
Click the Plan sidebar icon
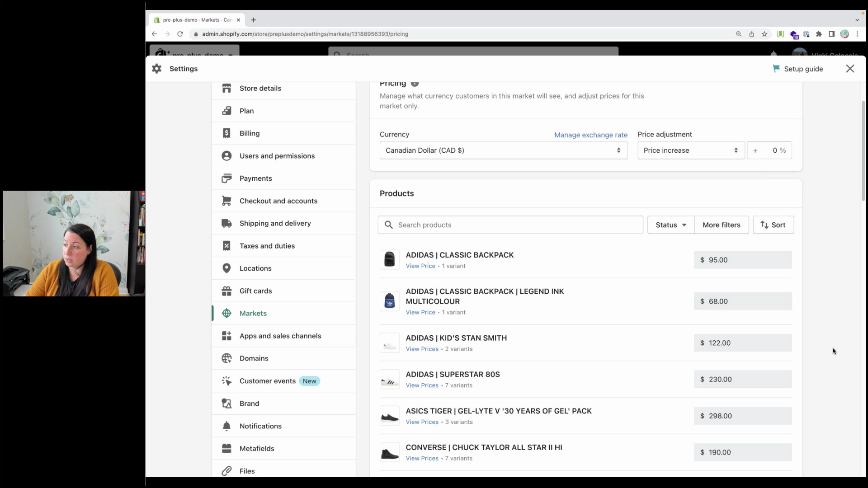(226, 111)
